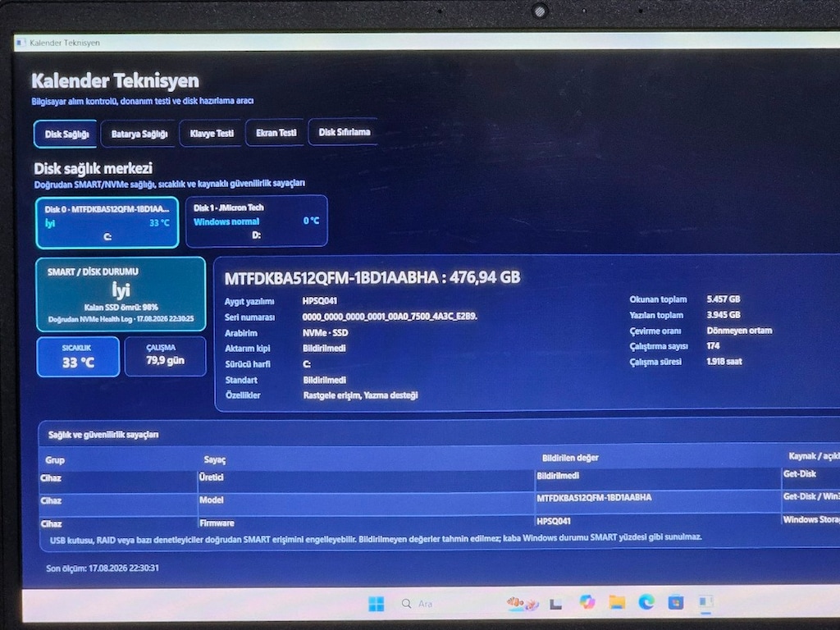
Task: Open Task View on the taskbar
Action: coord(556,605)
